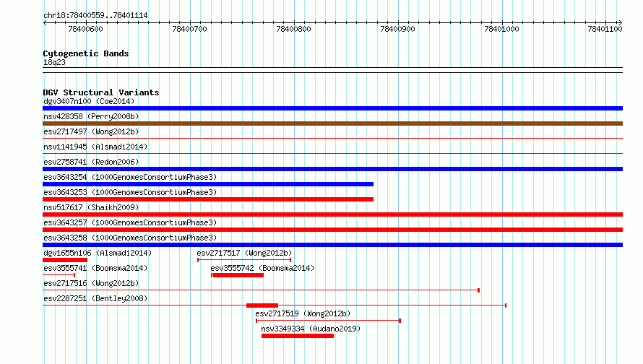Select the red dgv1655n106 variant bar
643x364 pixels.
[x=65, y=260]
